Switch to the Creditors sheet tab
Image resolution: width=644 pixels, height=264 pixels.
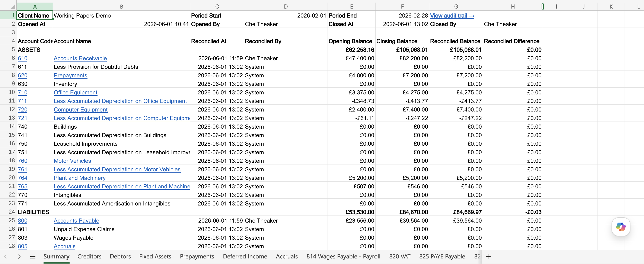(89, 257)
